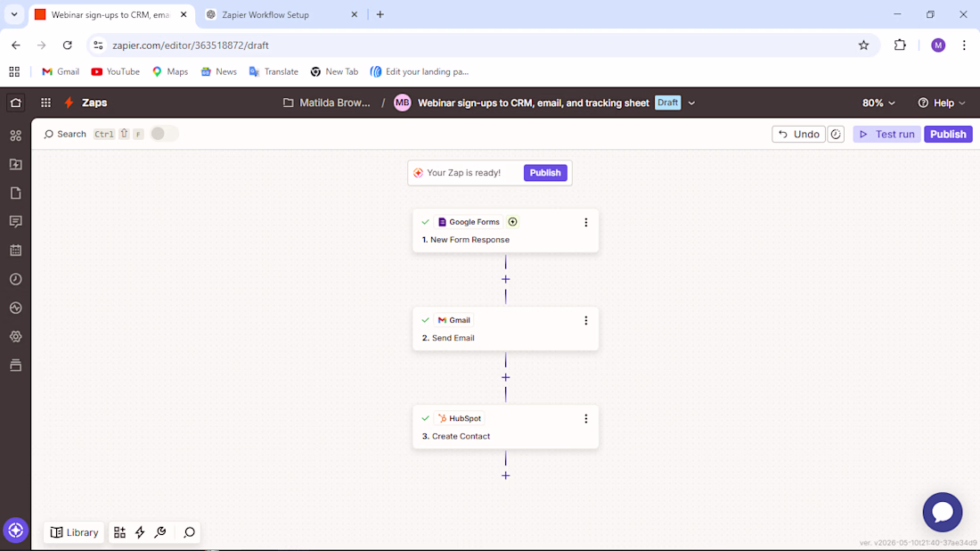Open the Zap history clock icon
Viewport: 980px width, 551px height.
tap(16, 279)
